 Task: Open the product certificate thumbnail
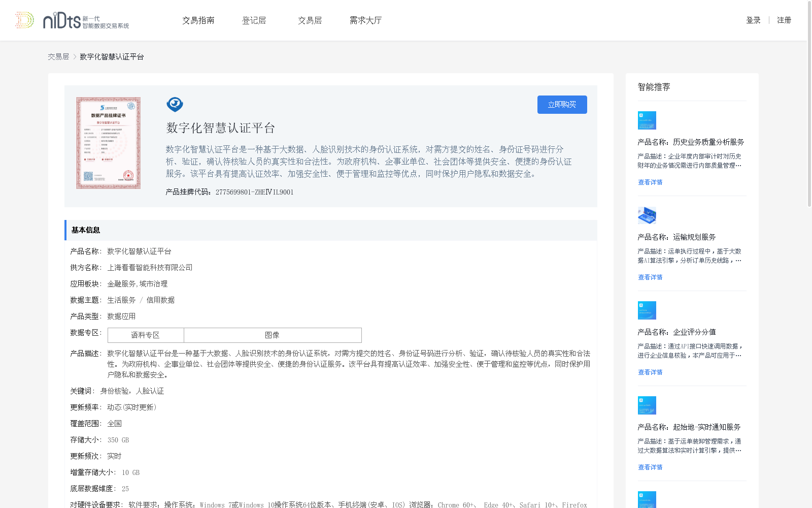point(108,143)
